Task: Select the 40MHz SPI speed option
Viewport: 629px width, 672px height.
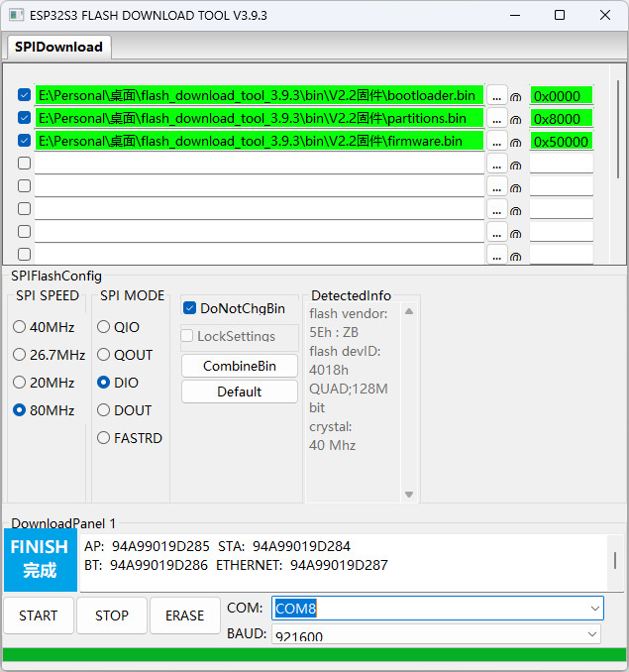Action: 20,327
